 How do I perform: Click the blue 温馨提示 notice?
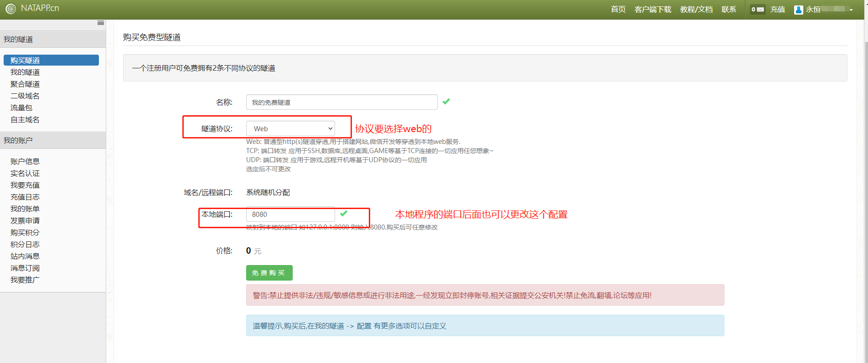click(x=485, y=326)
